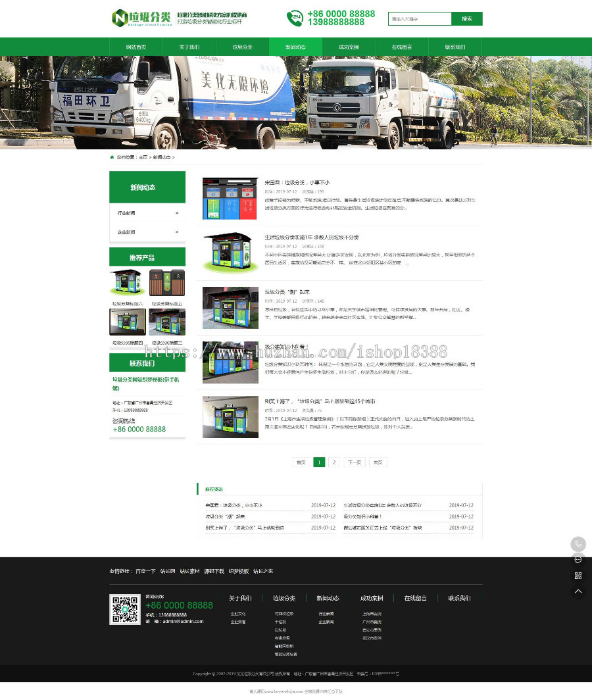The height and width of the screenshot is (700, 592).
Task: Open the 在线留言 navigation item
Action: coord(402,47)
